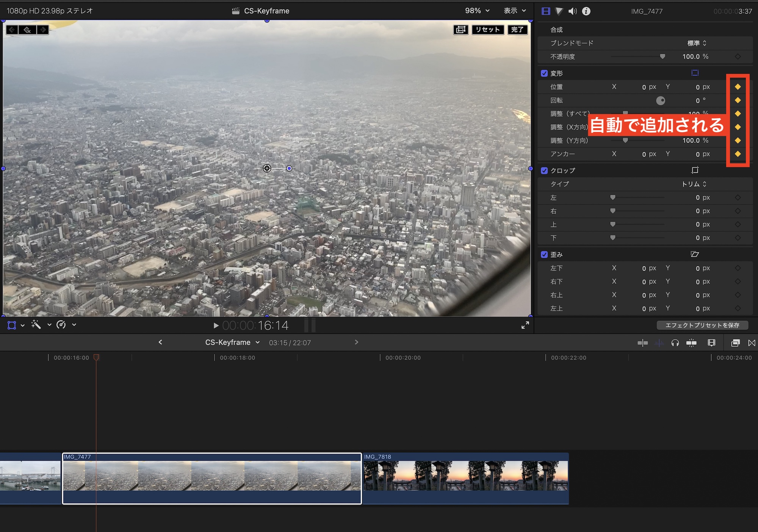
Task: Click the 完了 button
Action: 517,30
